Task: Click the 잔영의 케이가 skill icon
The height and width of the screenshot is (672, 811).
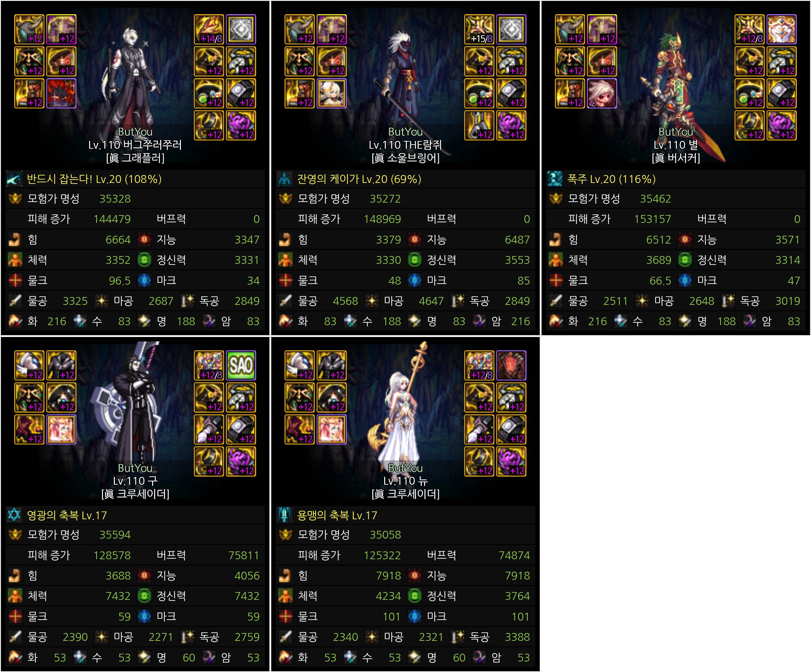Action: tap(285, 179)
